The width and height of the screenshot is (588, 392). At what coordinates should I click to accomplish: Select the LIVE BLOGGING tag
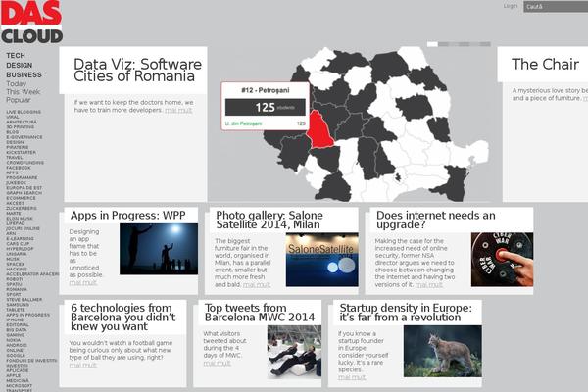[x=24, y=112]
